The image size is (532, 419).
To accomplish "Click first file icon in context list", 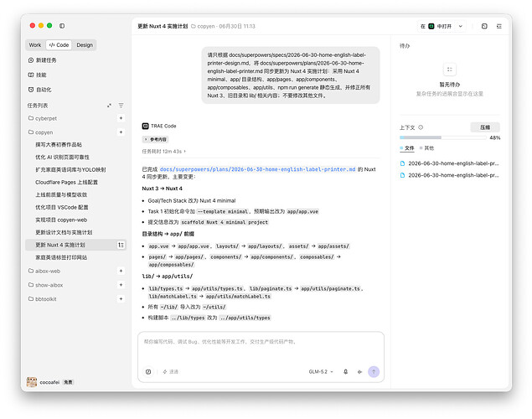I will (402, 163).
